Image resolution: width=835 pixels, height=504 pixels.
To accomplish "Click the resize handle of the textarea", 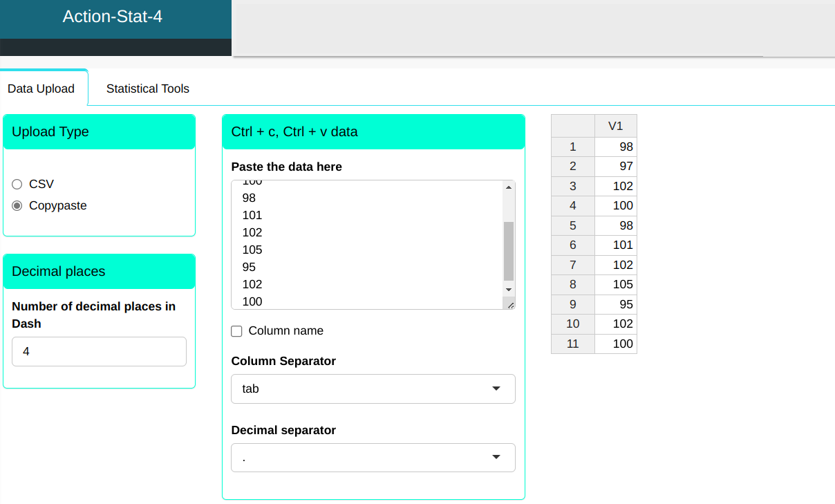I will click(511, 305).
